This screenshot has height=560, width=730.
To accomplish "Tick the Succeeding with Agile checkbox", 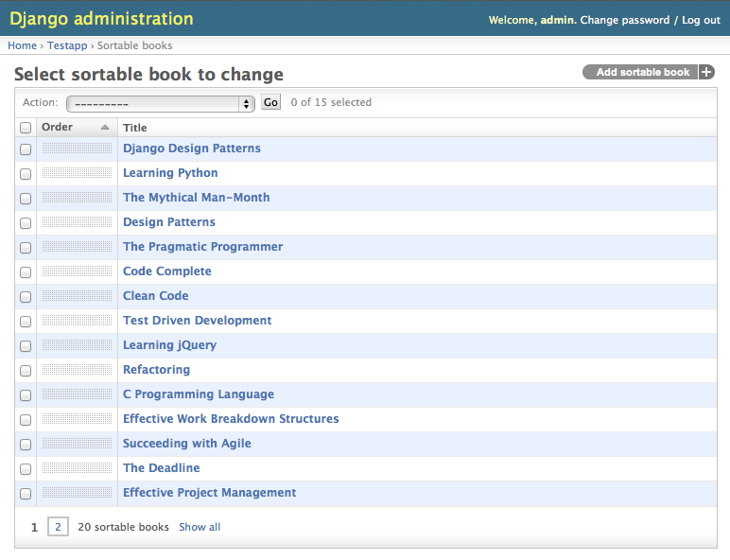I will [26, 445].
